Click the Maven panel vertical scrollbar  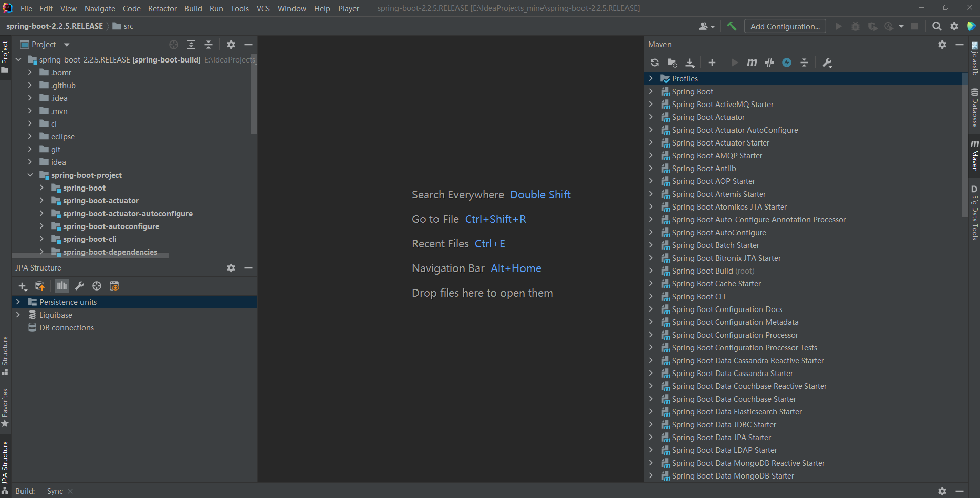coord(965,146)
